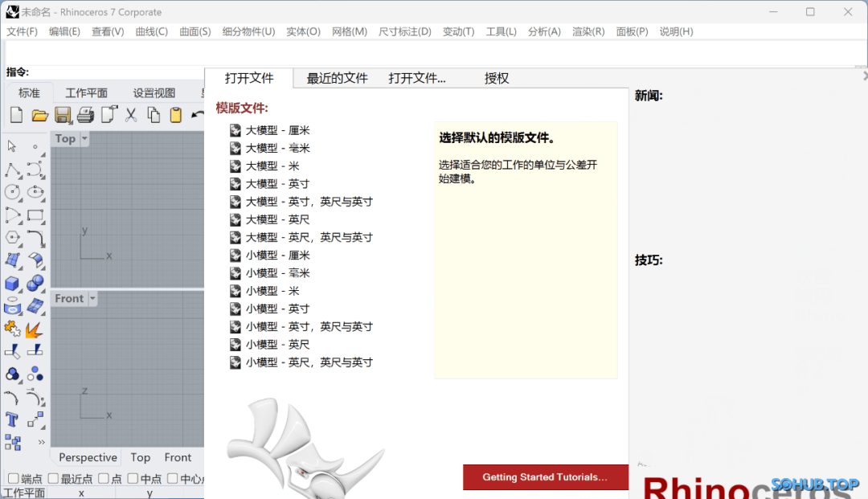Select the Box solid tool
The image size is (868, 499).
13,284
